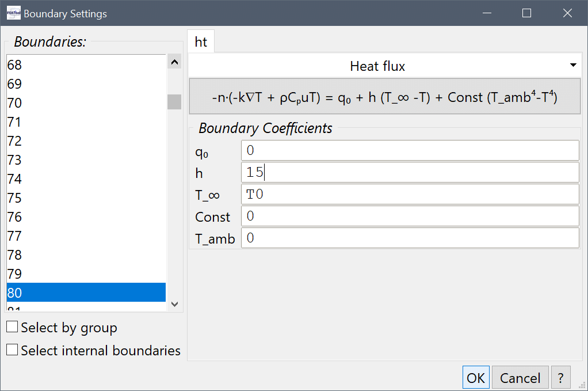Viewport: 588px width, 391px height.
Task: Switch to the ht physics tab
Action: click(201, 42)
